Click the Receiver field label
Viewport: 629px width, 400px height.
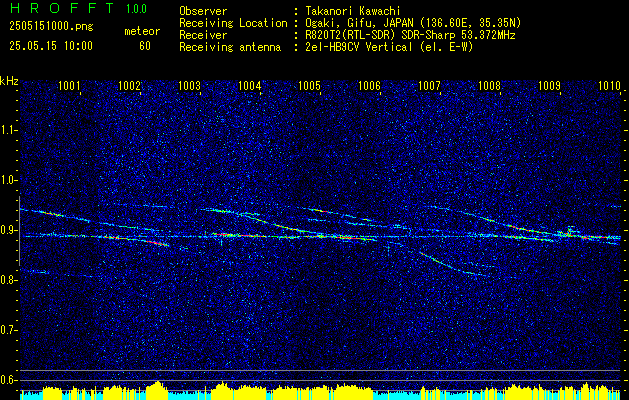coord(203,35)
